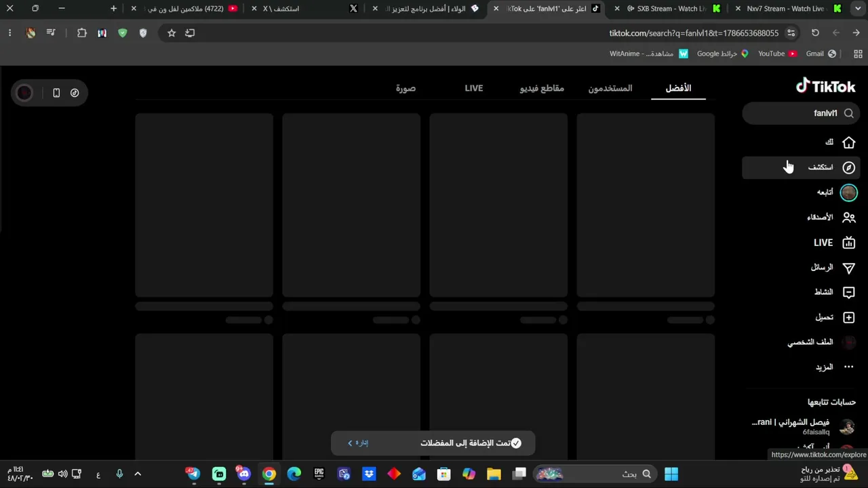The height and width of the screenshot is (488, 868).
Task: Click the round avatar in the floating pill
Action: (24, 93)
